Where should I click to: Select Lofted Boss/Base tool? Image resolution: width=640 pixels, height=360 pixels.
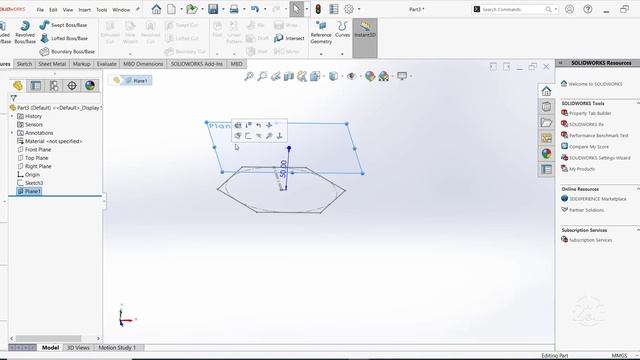64,38
